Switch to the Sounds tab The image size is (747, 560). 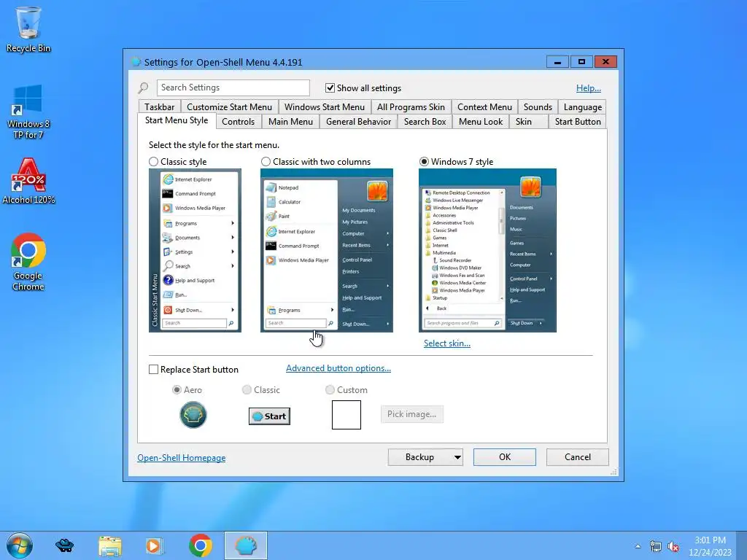pyautogui.click(x=538, y=107)
